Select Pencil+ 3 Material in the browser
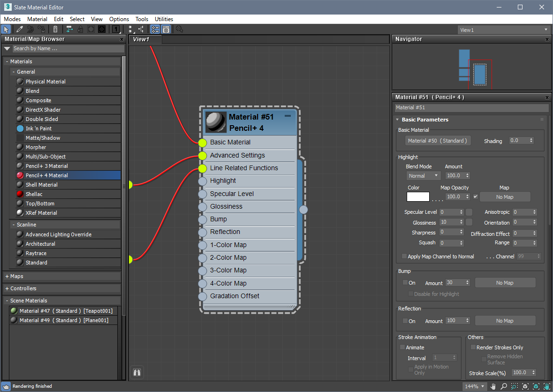 tap(46, 166)
